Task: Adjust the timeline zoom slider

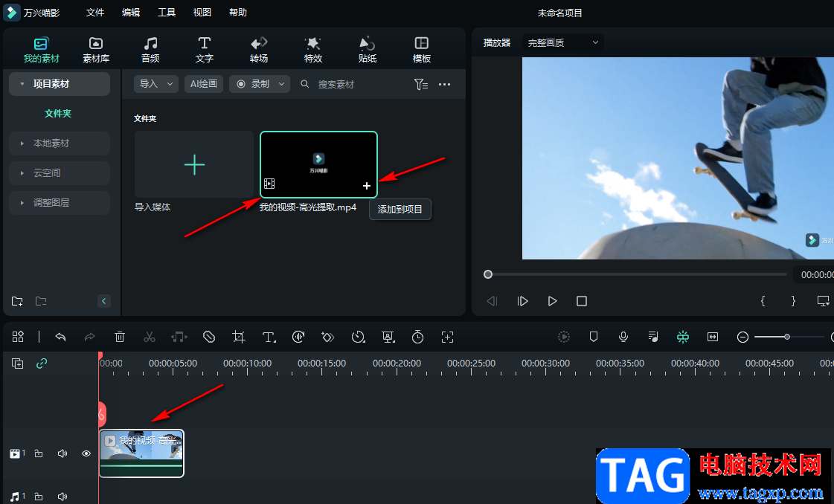Action: click(787, 337)
